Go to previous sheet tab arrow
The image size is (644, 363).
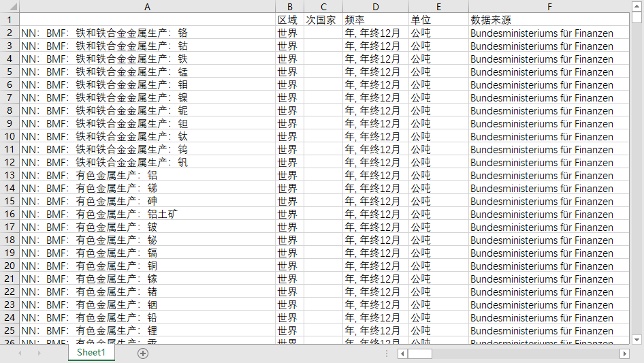[x=20, y=353]
